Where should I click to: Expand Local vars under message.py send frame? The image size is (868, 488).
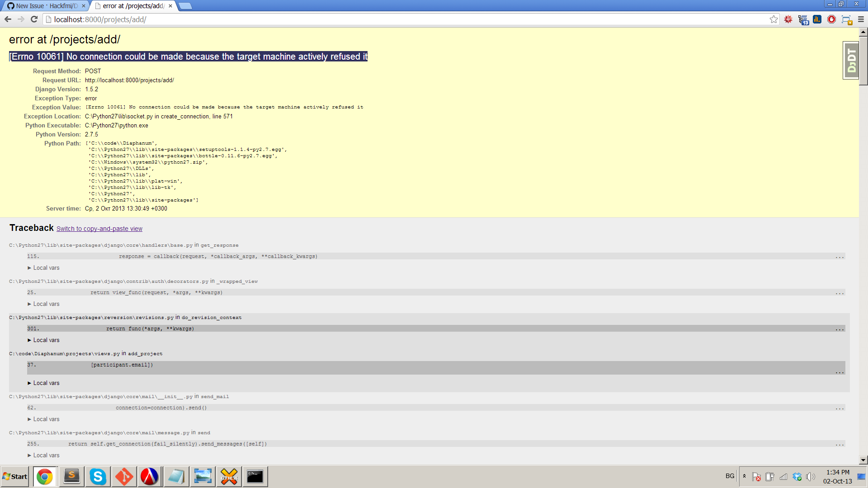point(43,455)
